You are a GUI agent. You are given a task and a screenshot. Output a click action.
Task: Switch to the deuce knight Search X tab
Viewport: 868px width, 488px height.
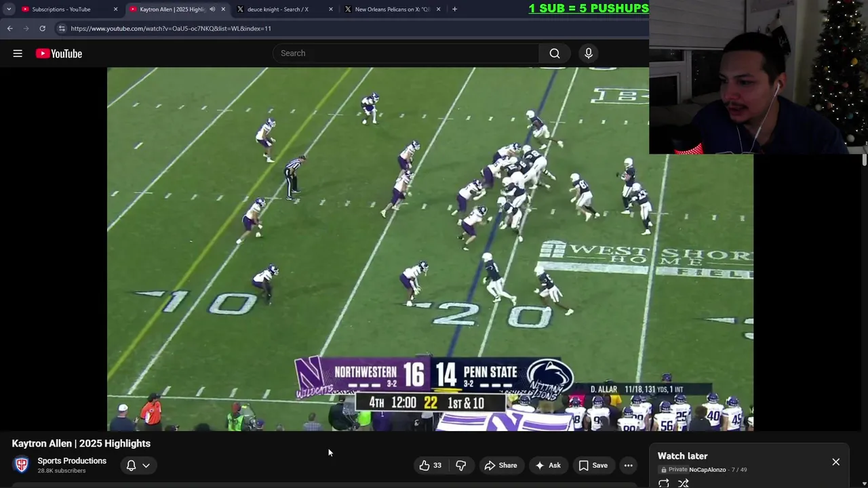click(277, 9)
